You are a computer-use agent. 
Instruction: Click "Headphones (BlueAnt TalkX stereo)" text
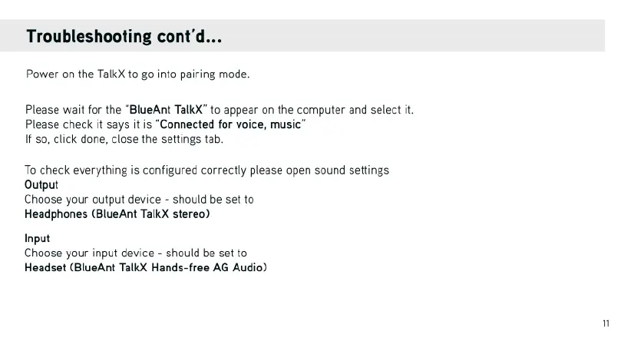tap(117, 213)
